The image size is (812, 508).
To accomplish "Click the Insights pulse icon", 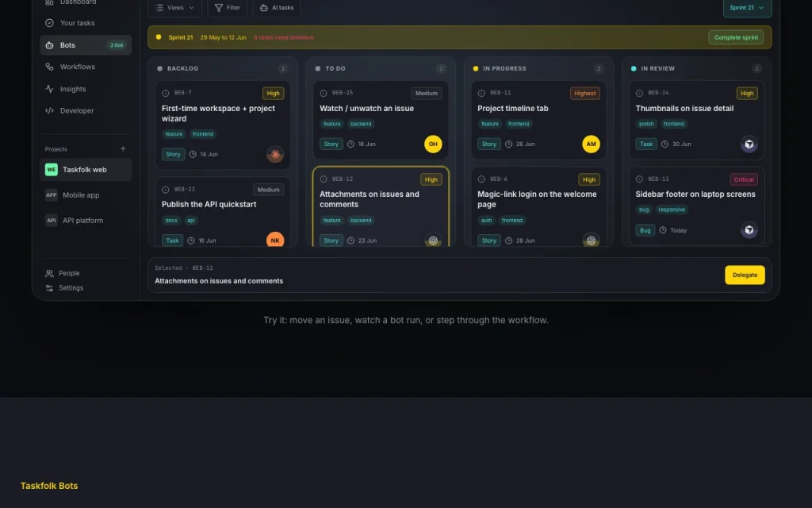I will click(x=49, y=89).
